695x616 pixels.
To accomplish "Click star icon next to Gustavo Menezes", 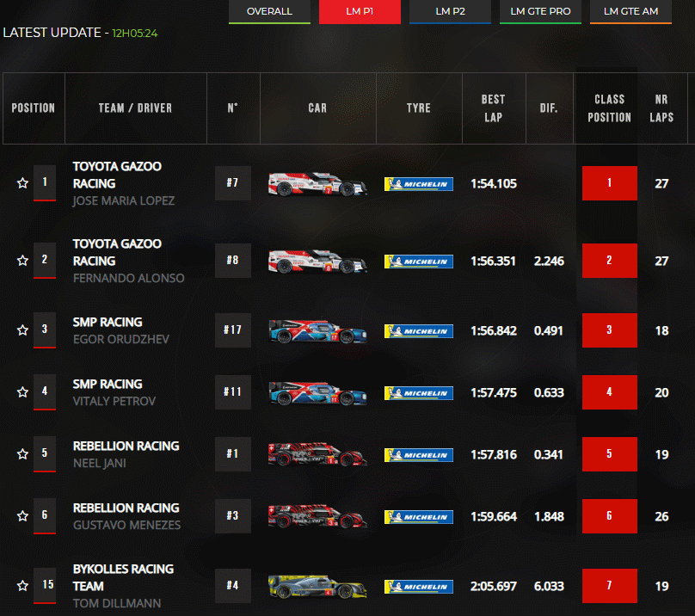I will point(22,516).
